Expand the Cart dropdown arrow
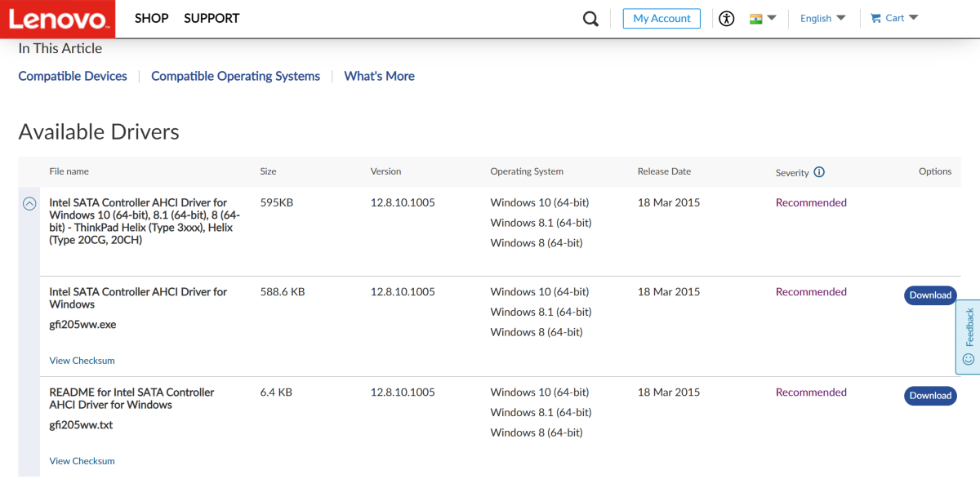Screen dimensions: 980x479 pos(913,18)
